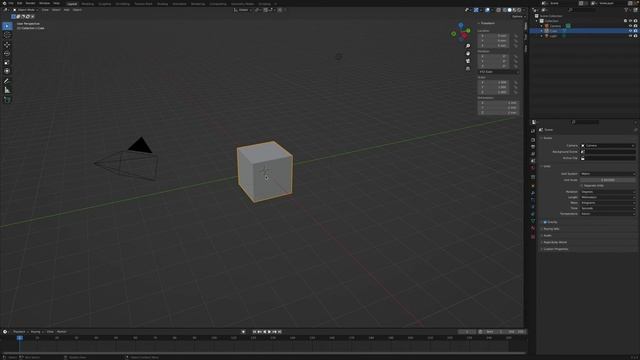Viewport: 640px width, 360px height.
Task: Select the Select Box tool
Action: point(7,26)
